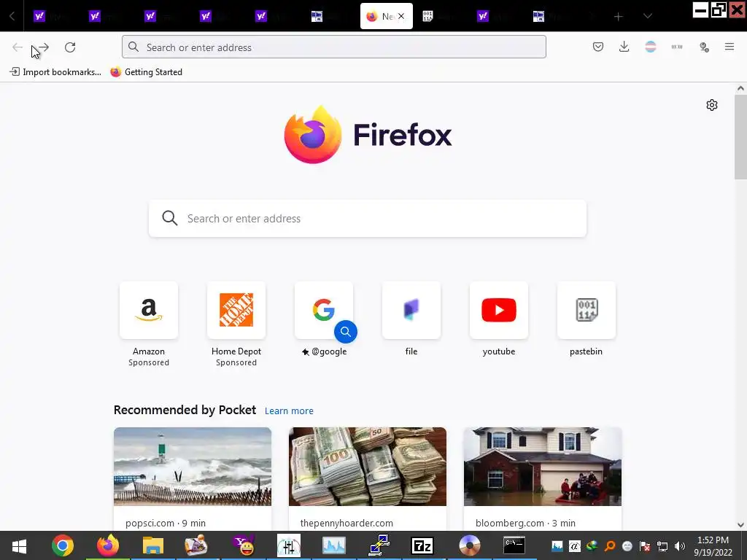
Task: Click Learn more about Pocket
Action: point(289,411)
